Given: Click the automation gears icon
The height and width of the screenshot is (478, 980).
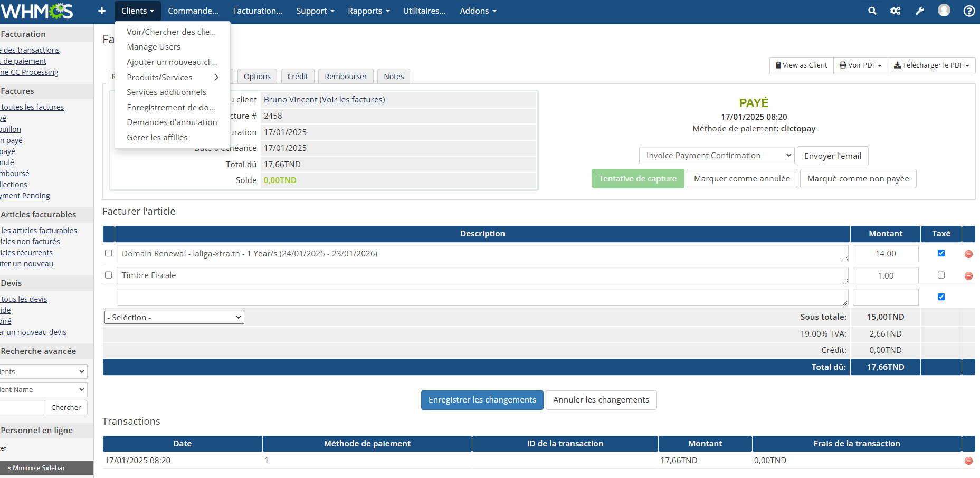Looking at the screenshot, I should [895, 11].
